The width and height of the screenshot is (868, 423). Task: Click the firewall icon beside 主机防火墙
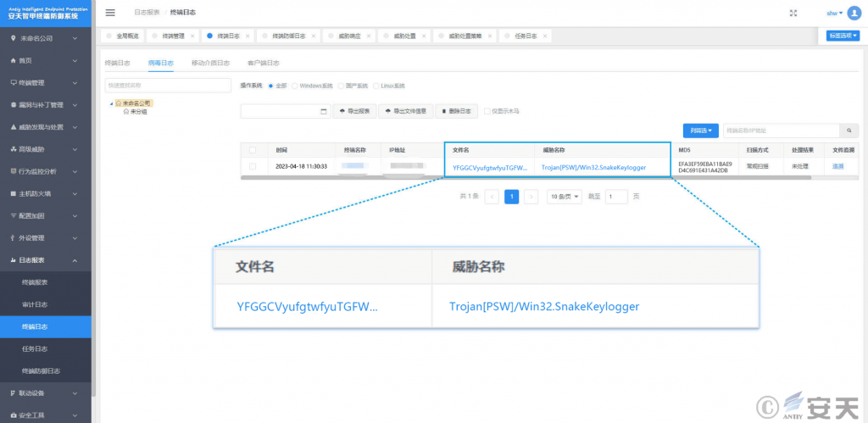click(x=14, y=194)
